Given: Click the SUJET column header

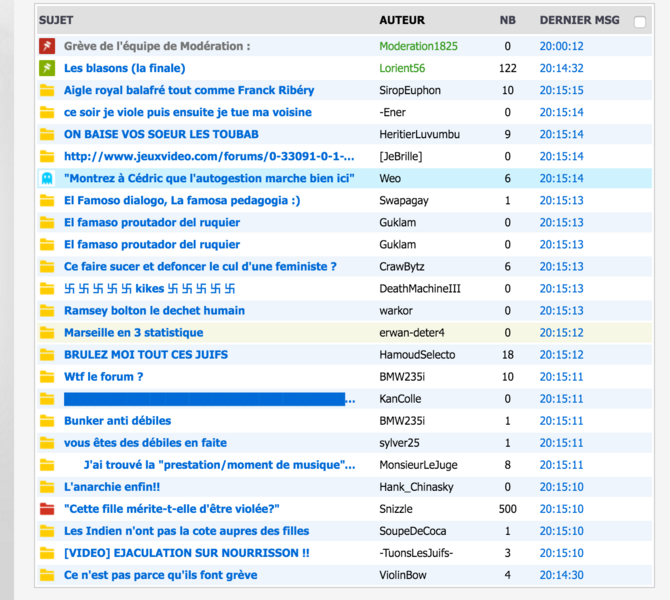Looking at the screenshot, I should pos(56,20).
